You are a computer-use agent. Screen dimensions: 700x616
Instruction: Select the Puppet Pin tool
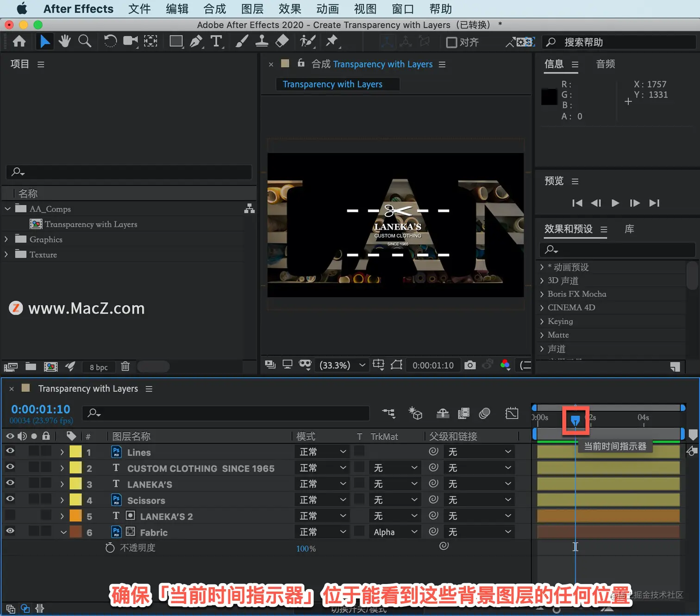tap(331, 41)
